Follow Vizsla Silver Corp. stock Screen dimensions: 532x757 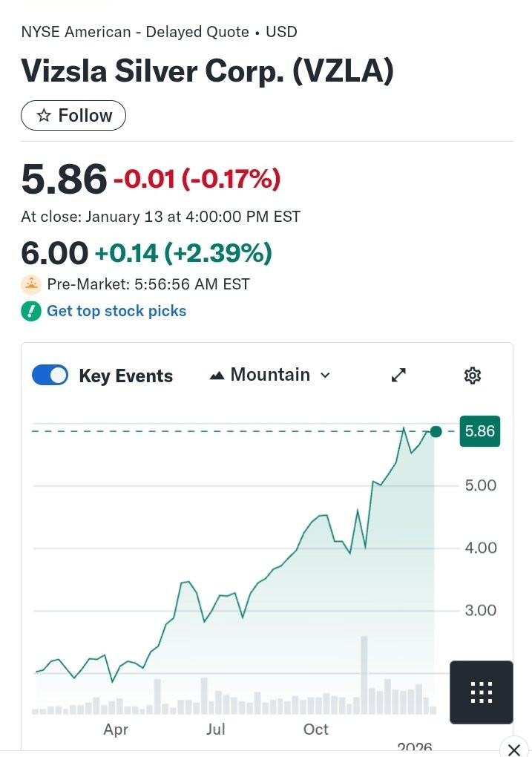73,116
